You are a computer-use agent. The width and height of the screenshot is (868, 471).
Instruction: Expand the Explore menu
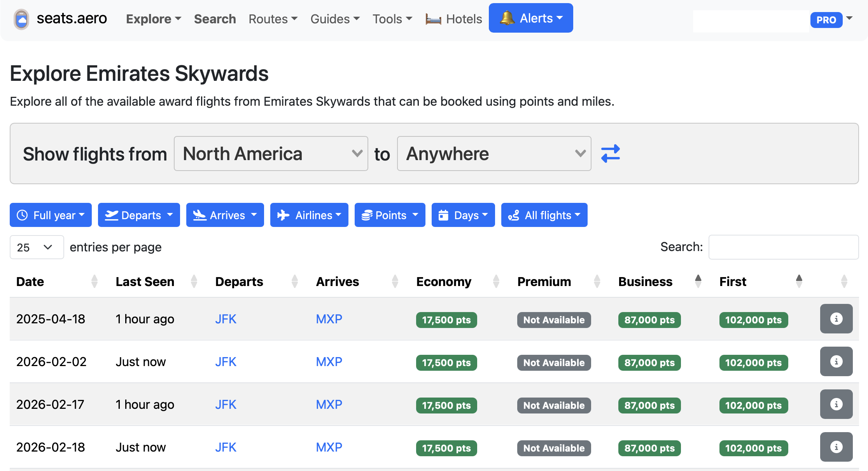(x=154, y=19)
